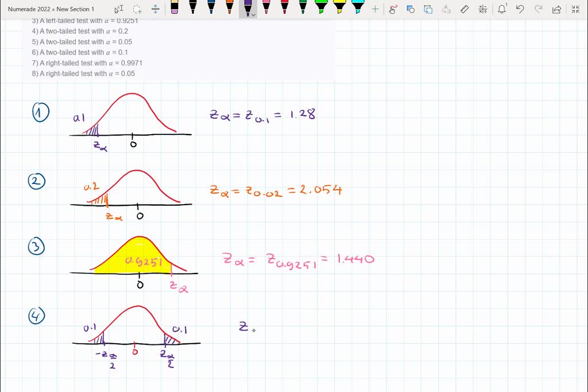Open Numerade 2022 notebook dropdown

click(x=27, y=9)
